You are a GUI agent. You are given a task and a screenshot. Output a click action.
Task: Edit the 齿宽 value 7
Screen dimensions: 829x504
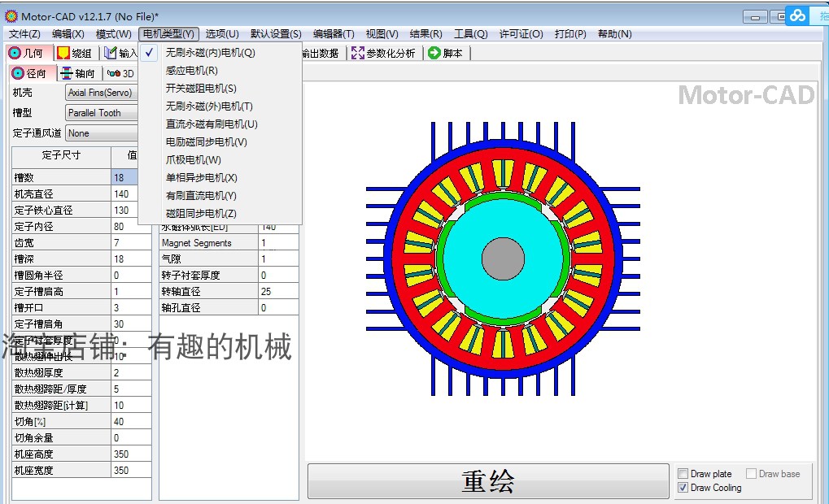[131, 243]
